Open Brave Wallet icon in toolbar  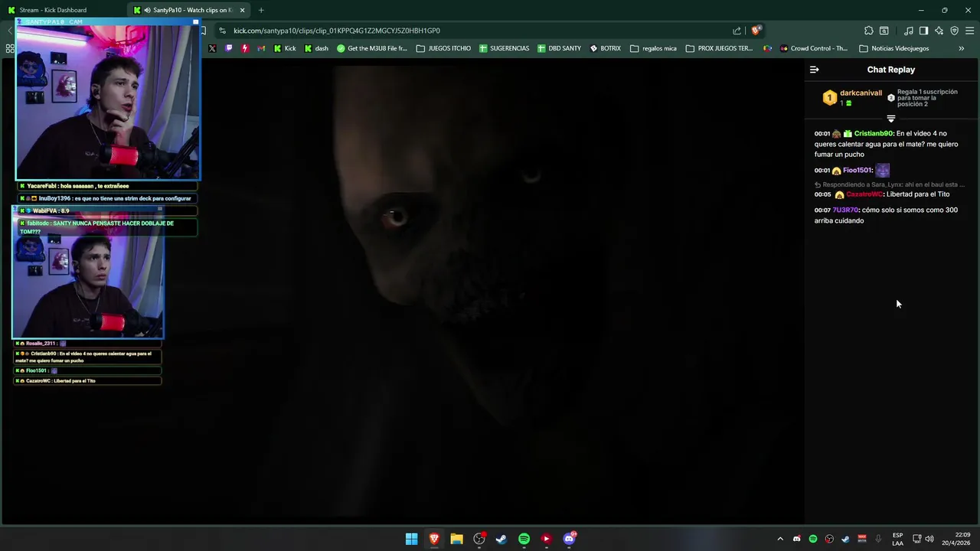884,31
